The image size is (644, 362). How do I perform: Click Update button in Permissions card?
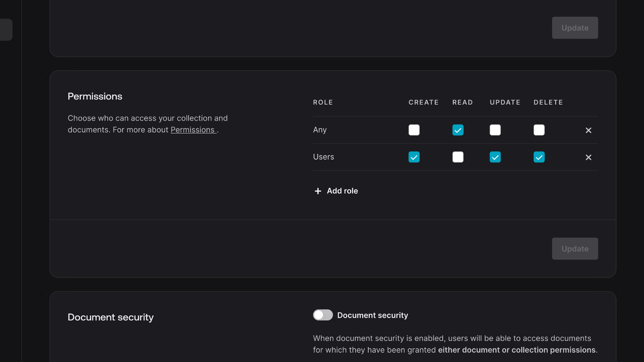click(575, 249)
